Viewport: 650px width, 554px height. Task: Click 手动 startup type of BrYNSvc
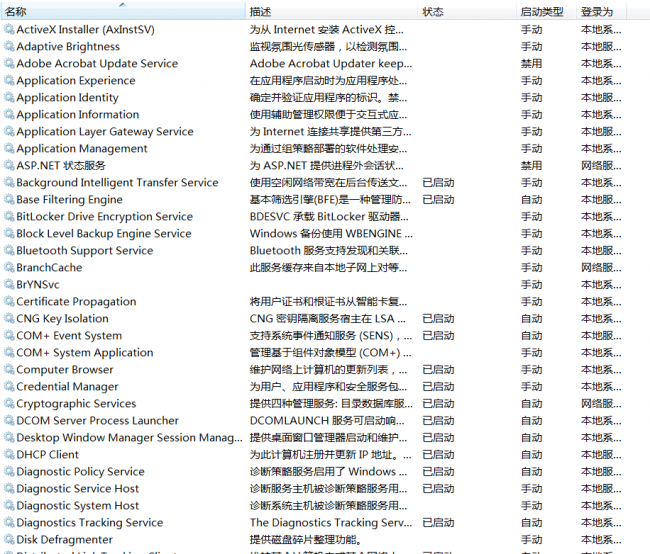pos(531,284)
